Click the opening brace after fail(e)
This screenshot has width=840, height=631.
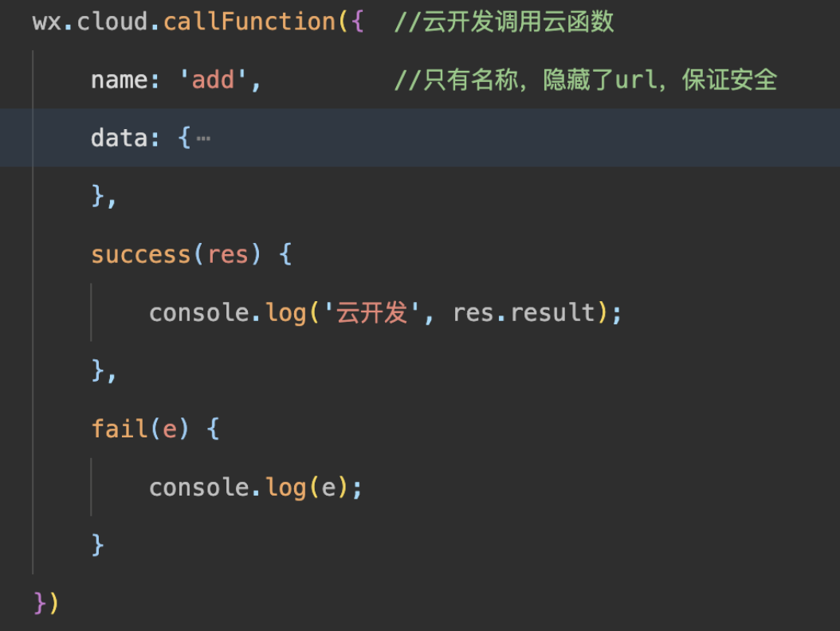[x=213, y=429]
